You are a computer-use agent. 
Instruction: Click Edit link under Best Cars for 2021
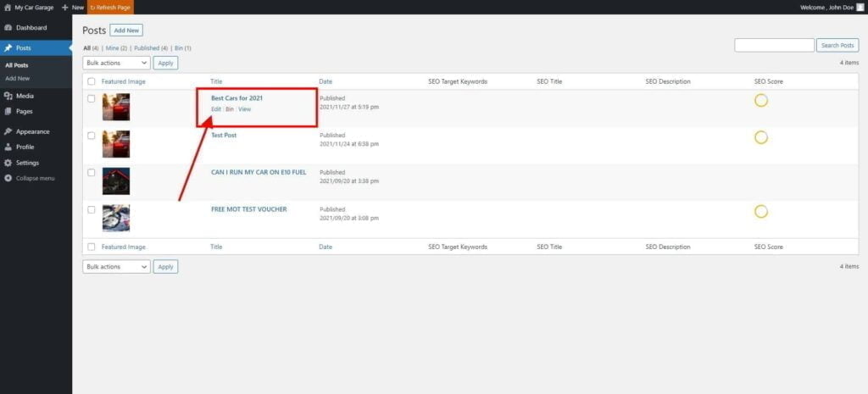(216, 109)
